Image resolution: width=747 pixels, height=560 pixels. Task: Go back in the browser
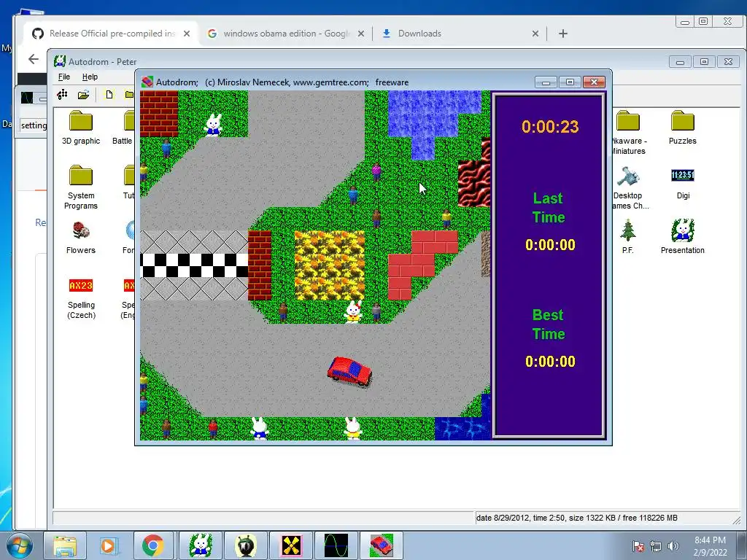(x=34, y=59)
